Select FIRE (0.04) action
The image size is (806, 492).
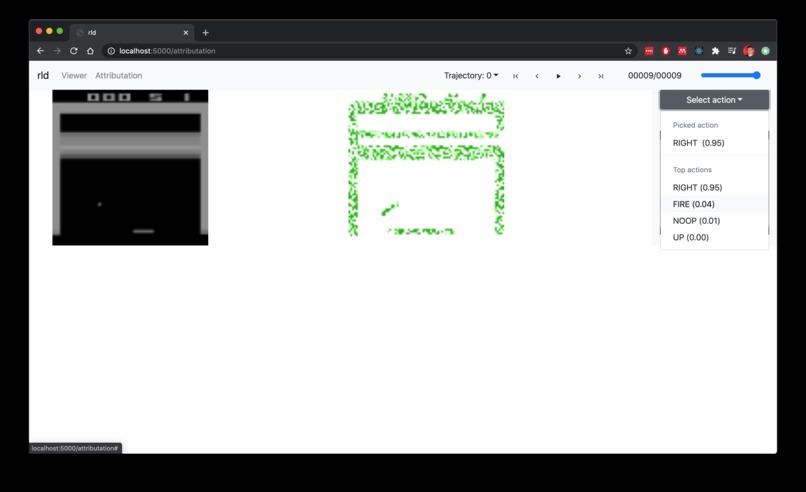715,204
